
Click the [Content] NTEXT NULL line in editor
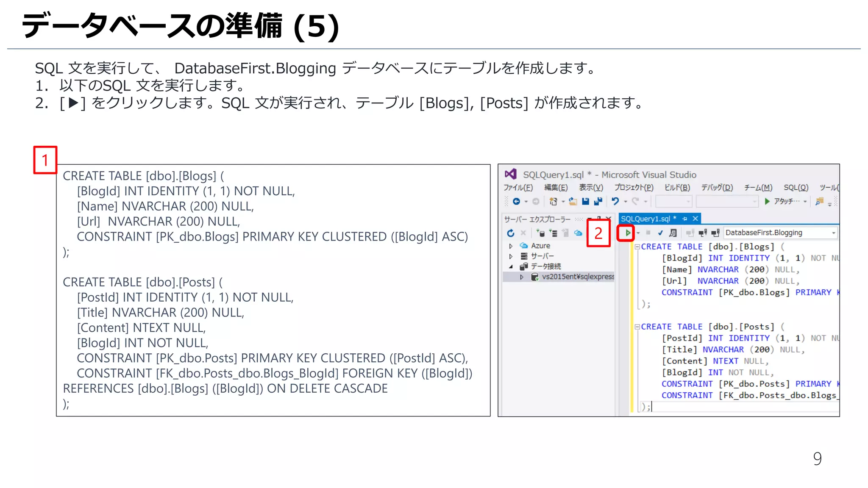coord(715,361)
